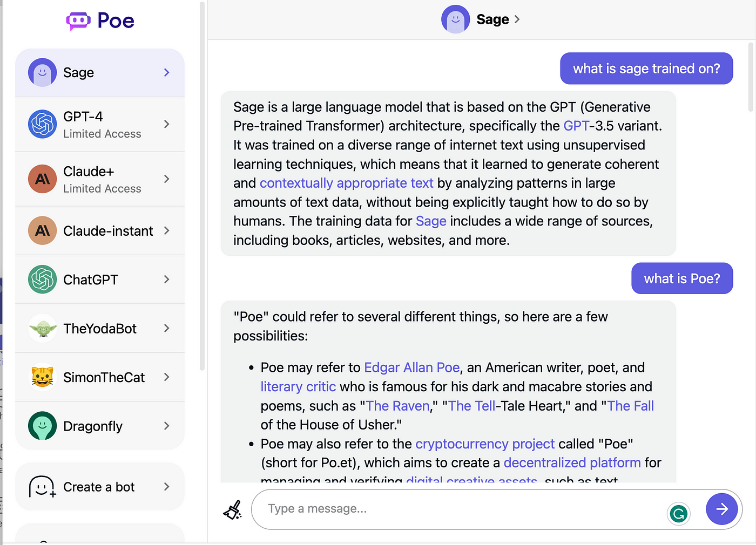
Task: Click the TheYodaBot Yoda avatar
Action: point(42,328)
